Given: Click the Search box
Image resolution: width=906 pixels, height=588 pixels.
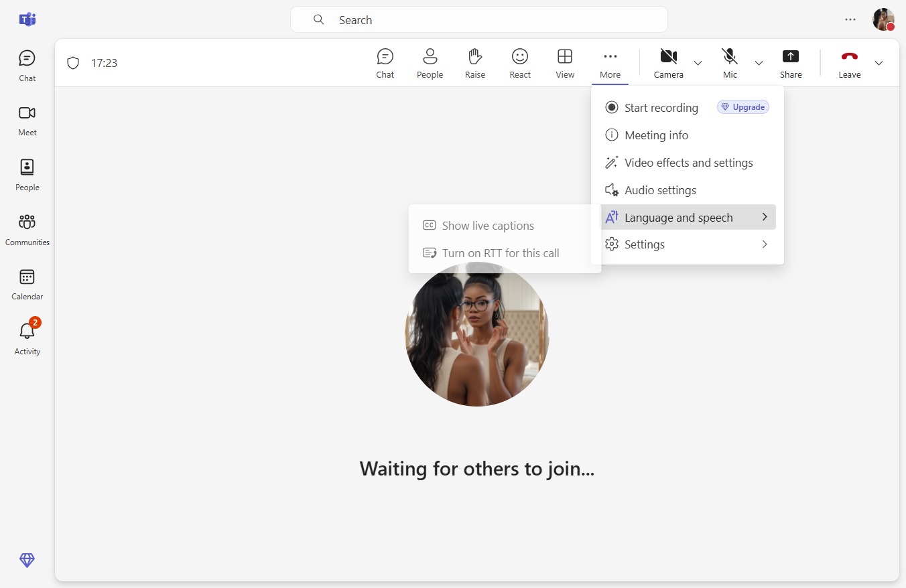Looking at the screenshot, I should click(478, 20).
